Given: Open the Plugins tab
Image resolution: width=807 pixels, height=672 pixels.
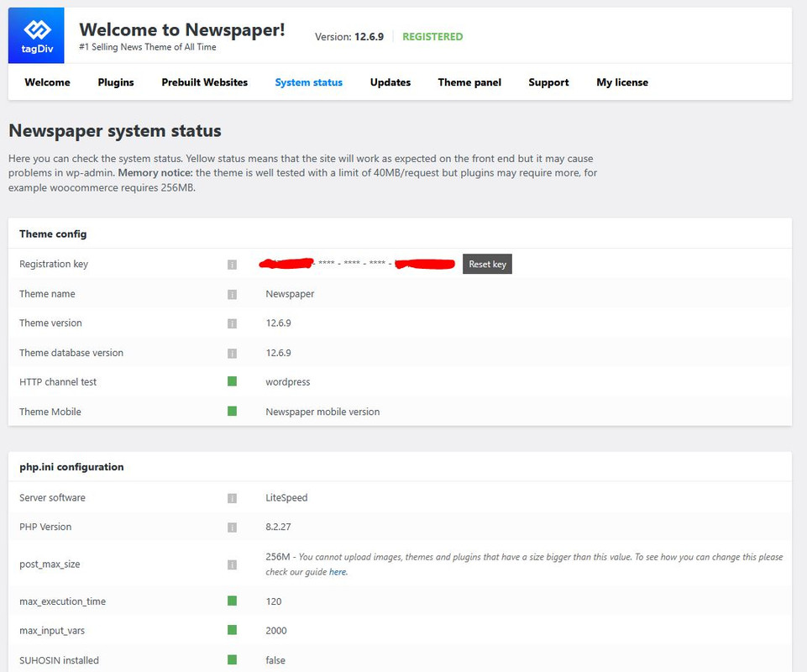Looking at the screenshot, I should coord(116,82).
